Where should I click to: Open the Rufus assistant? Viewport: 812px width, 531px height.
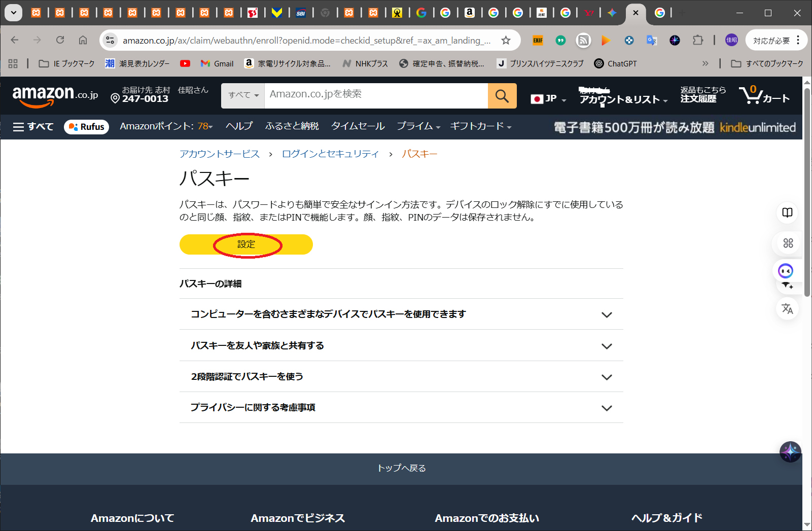click(x=86, y=127)
